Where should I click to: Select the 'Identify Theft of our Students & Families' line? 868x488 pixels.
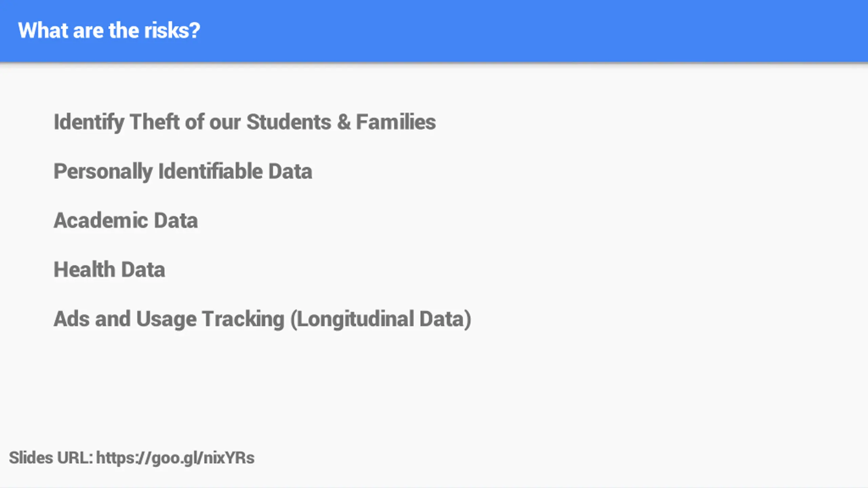click(x=245, y=122)
